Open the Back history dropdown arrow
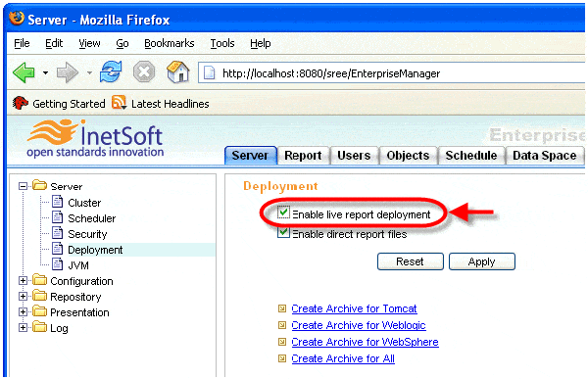 pyautogui.click(x=45, y=72)
